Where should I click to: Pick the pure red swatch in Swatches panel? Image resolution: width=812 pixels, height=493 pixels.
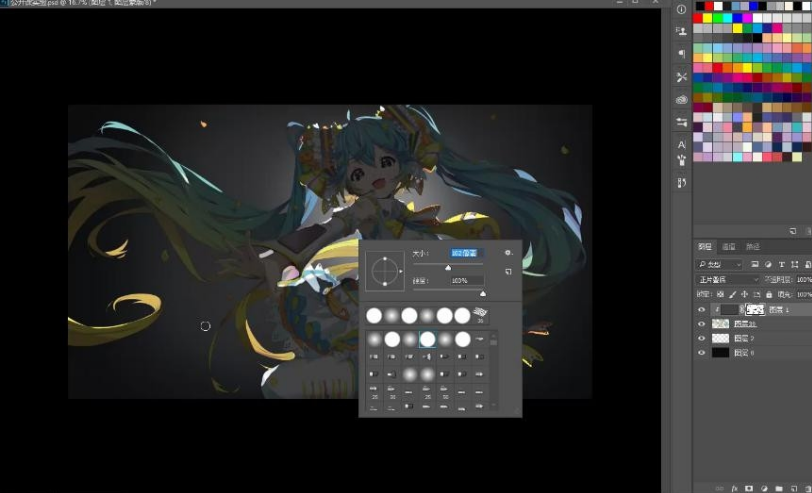click(698, 17)
